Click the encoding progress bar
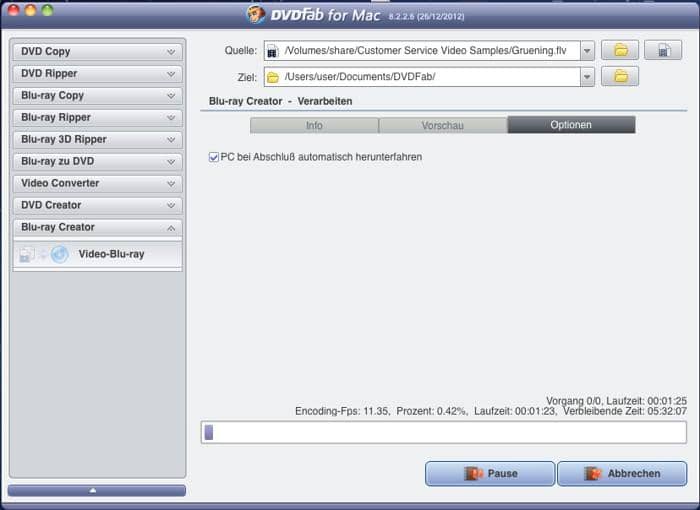Viewport: 700px width, 510px height. coord(444,432)
